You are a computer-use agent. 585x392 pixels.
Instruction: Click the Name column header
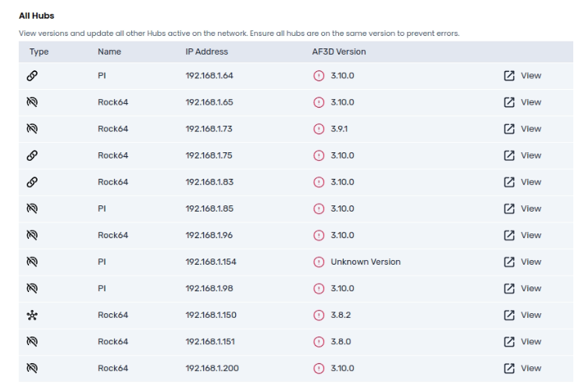point(109,52)
